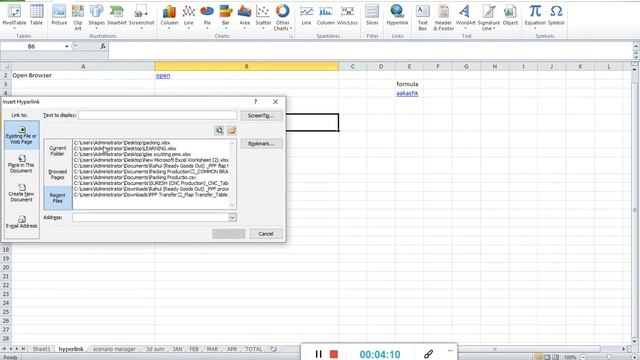This screenshot has height=360, width=640.
Task: Open the Charts group dialog launcher
Action: click(291, 36)
